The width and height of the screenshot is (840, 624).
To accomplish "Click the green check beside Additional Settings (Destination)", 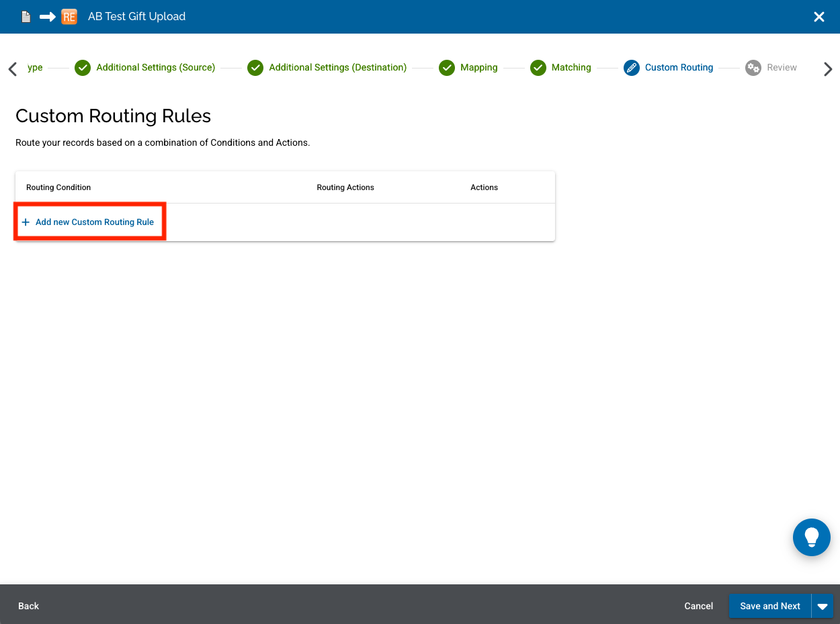I will [x=255, y=68].
